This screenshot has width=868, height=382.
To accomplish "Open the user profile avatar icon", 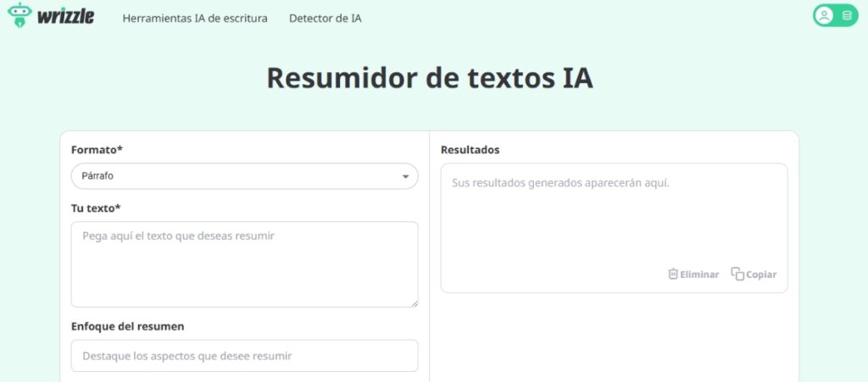I will click(824, 15).
